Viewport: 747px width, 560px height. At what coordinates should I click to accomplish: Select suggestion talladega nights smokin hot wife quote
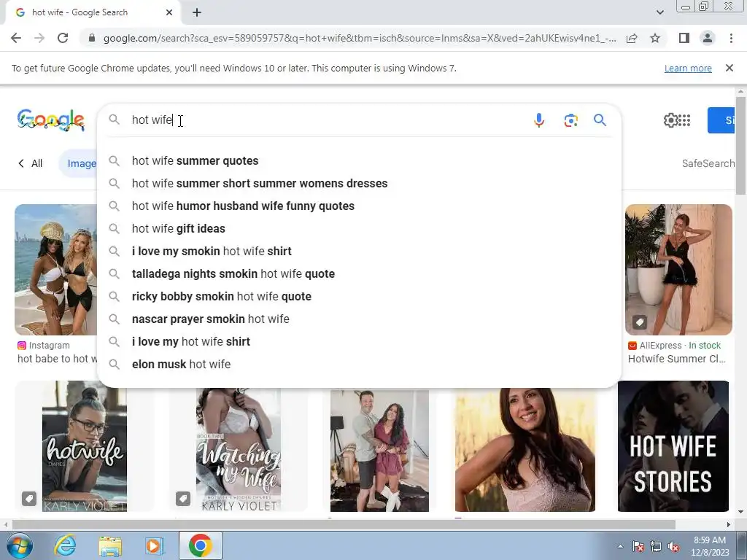click(x=359, y=274)
